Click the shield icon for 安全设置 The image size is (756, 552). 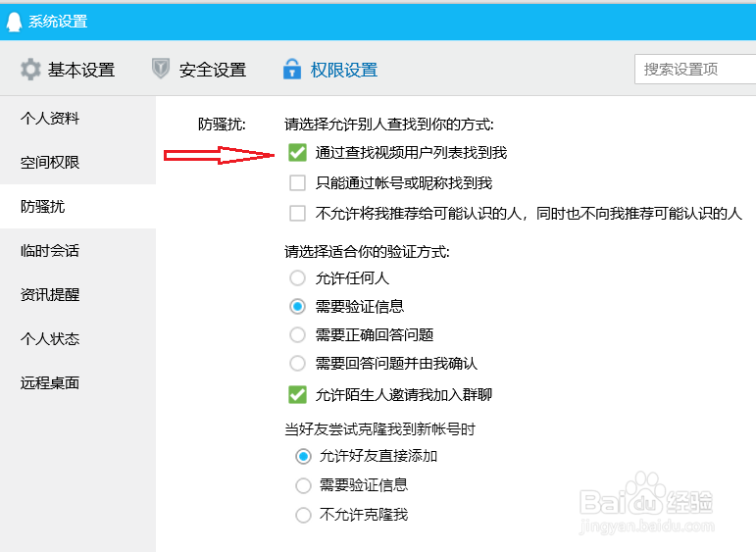pos(161,69)
